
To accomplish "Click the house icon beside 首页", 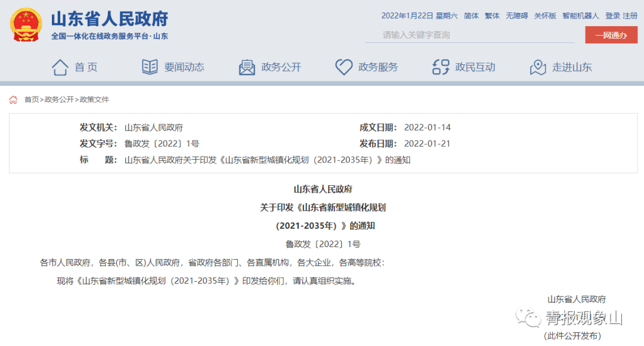I will [x=60, y=67].
